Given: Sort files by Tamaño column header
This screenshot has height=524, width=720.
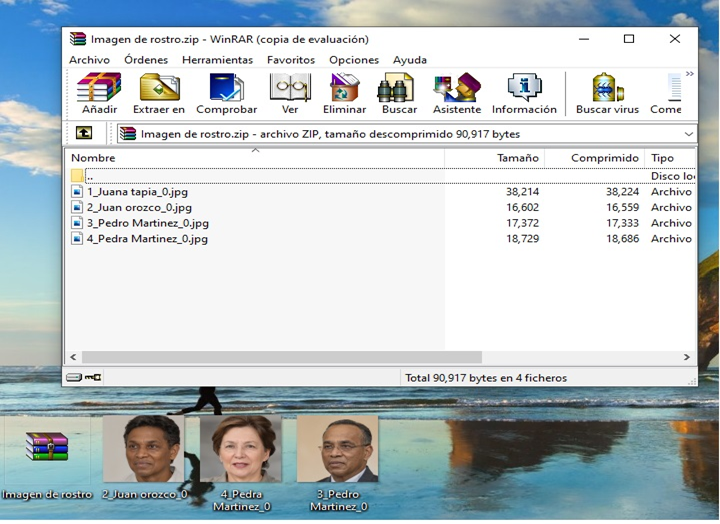Looking at the screenshot, I should point(495,158).
